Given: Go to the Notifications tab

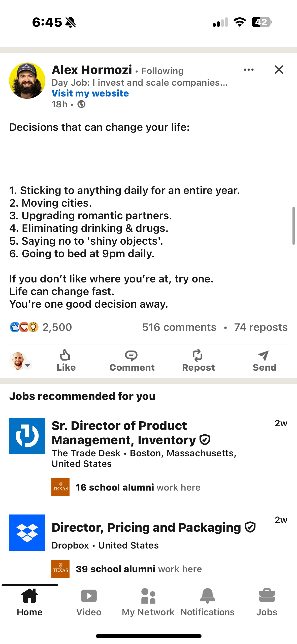Looking at the screenshot, I should pos(208,602).
